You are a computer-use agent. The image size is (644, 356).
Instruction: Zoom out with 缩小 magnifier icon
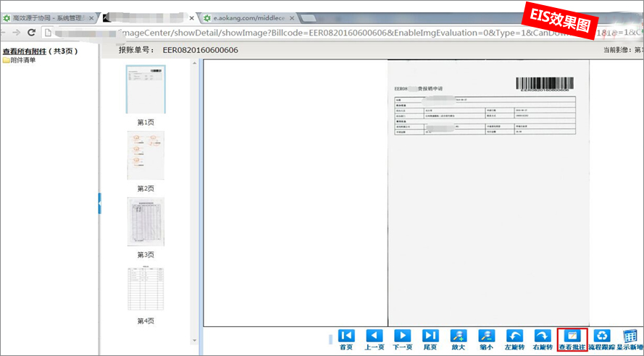coord(486,336)
